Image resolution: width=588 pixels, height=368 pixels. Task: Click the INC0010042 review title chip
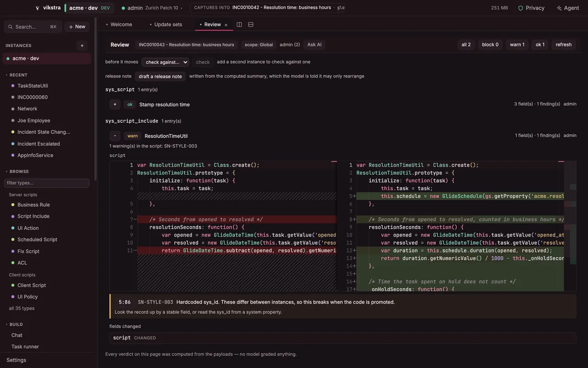(x=187, y=45)
